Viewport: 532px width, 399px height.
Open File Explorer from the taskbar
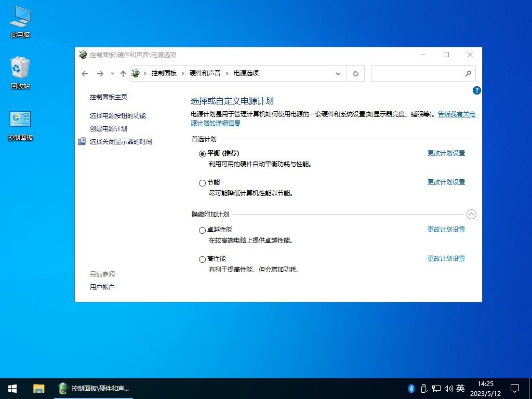39,388
